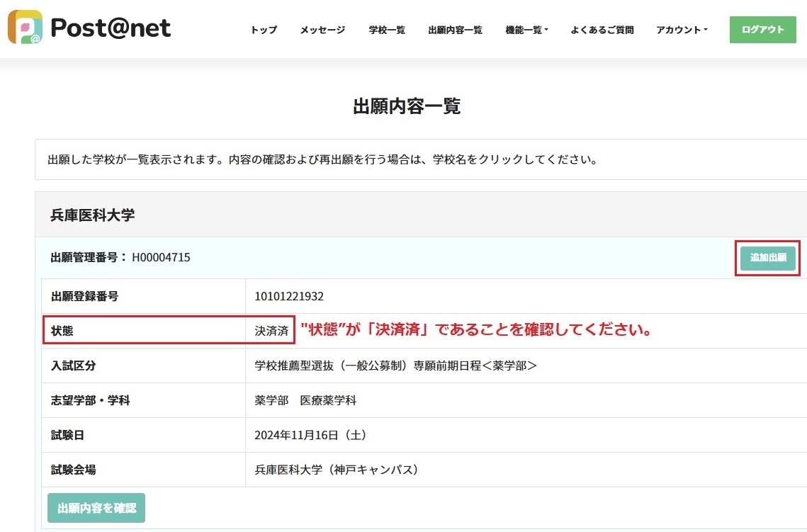Click the 決済済 status value
The height and width of the screenshot is (532, 807).
coord(272,331)
